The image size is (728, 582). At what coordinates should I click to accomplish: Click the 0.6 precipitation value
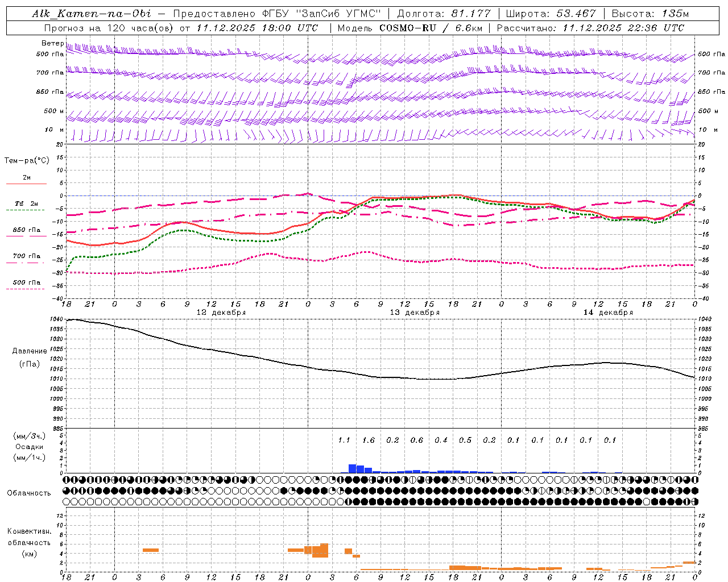pyautogui.click(x=417, y=440)
